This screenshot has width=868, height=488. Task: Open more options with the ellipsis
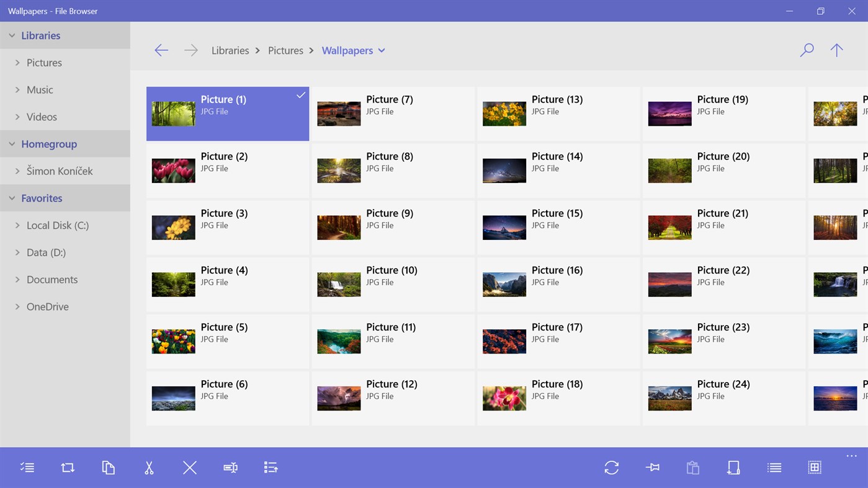point(851,455)
